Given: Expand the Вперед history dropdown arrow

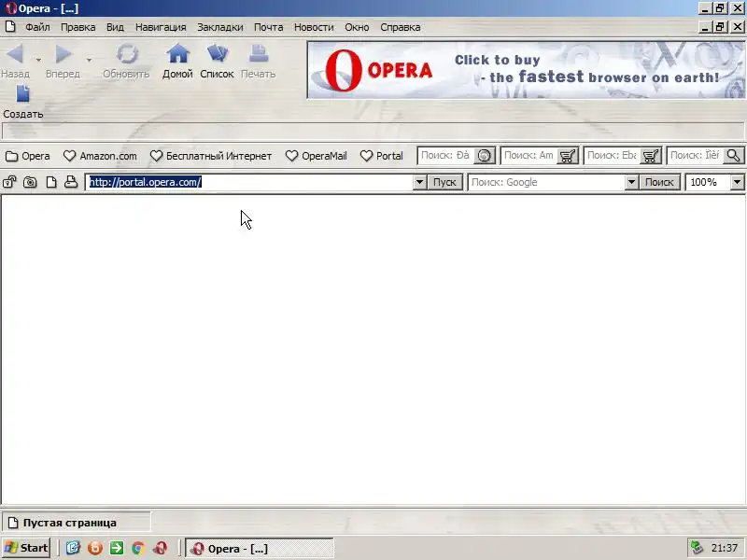Looking at the screenshot, I should click(x=89, y=60).
